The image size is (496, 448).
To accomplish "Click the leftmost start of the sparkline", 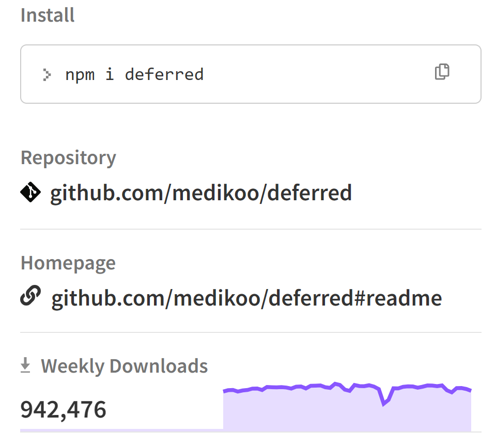I will tap(224, 391).
